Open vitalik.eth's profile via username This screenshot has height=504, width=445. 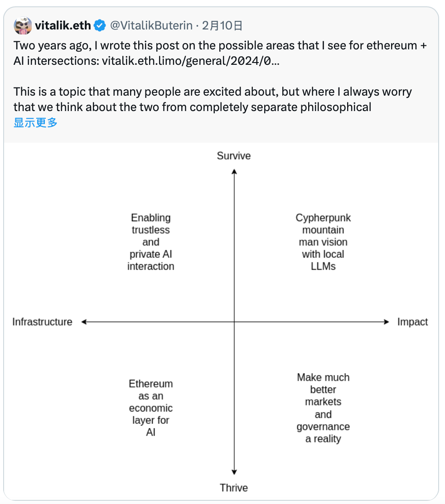(x=63, y=25)
